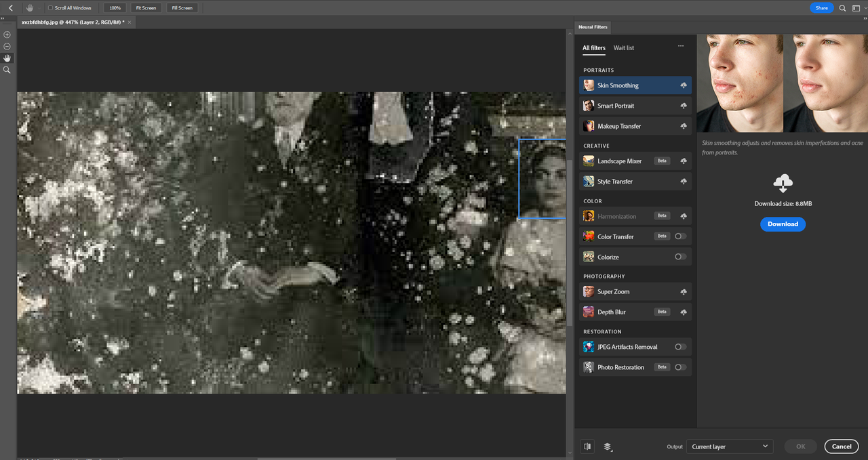Select the Landscape Mixer filter
This screenshot has width=868, height=460.
[x=635, y=161]
